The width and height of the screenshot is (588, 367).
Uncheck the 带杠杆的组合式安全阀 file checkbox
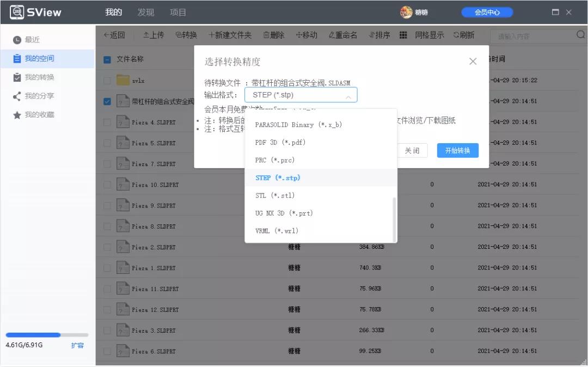coord(107,101)
